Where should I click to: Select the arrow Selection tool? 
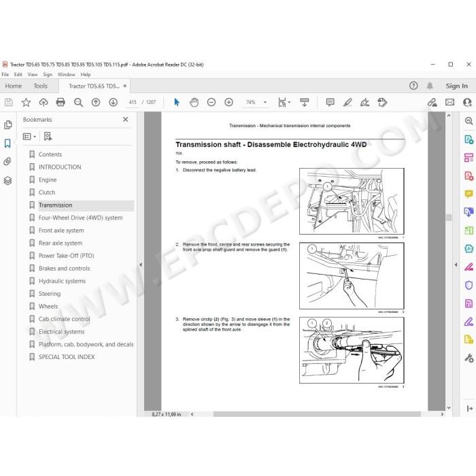point(177,102)
